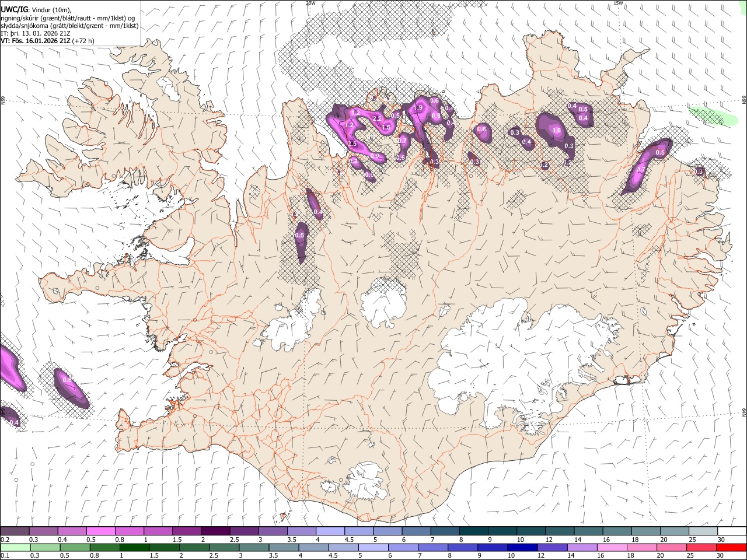The height and width of the screenshot is (560, 747).
Task: Click the '20W' longitude label on the top edge
Action: (310, 3)
